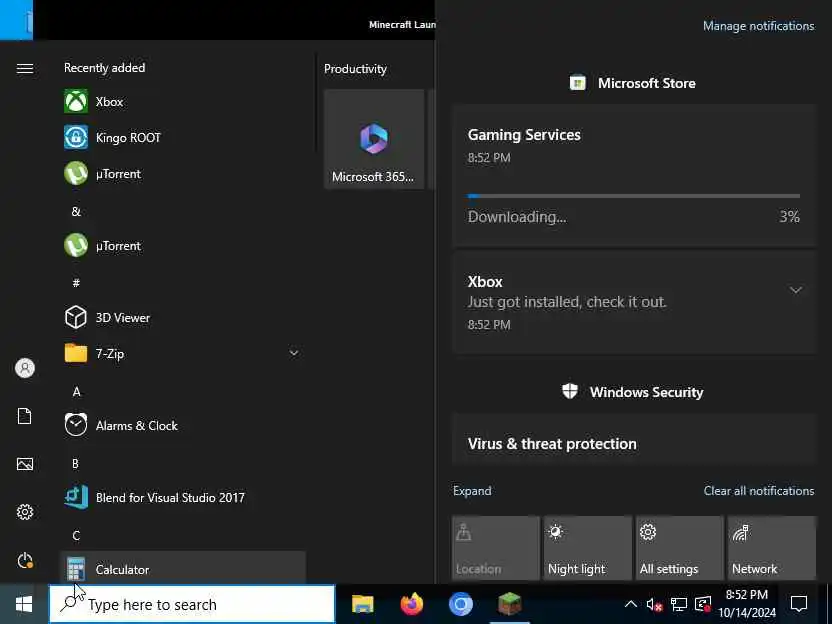Click the Microsoft 365 tile

374,139
